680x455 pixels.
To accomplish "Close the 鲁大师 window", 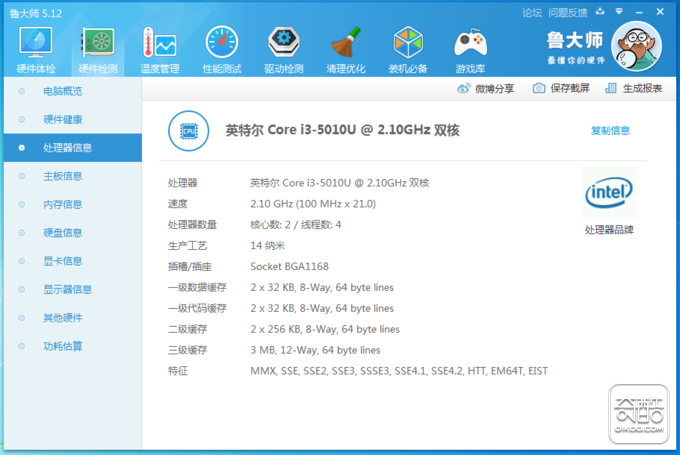I will click(660, 12).
